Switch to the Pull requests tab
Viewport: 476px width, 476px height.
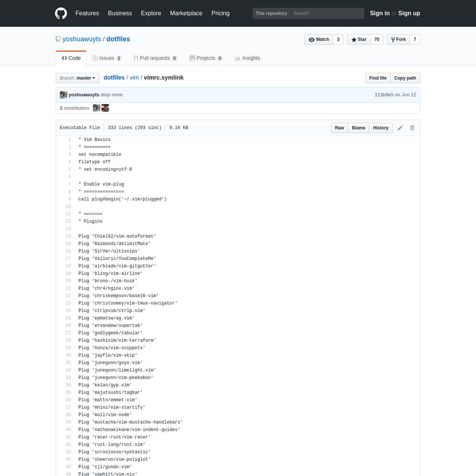pos(156,58)
